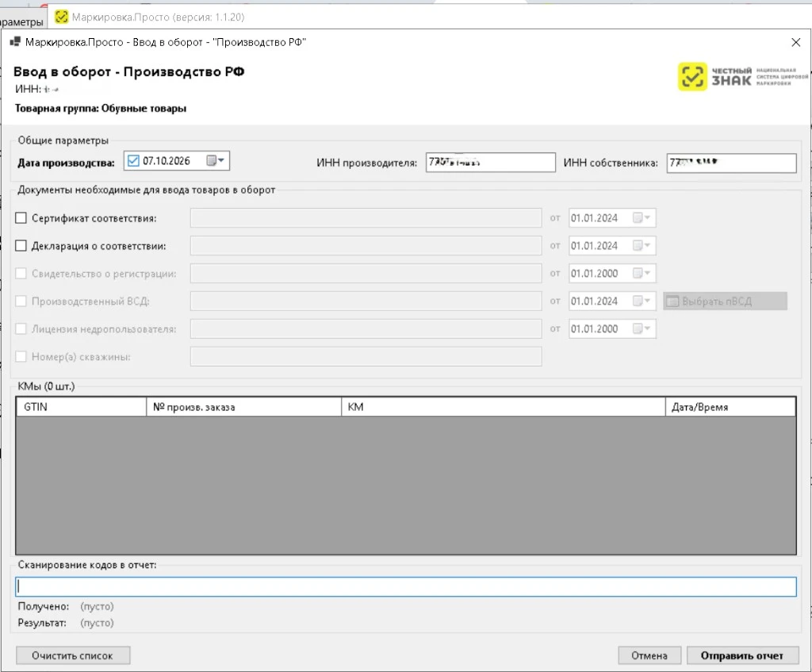Click the Товарная группа: Обувные товары text
This screenshot has height=672, width=812.
tap(101, 108)
